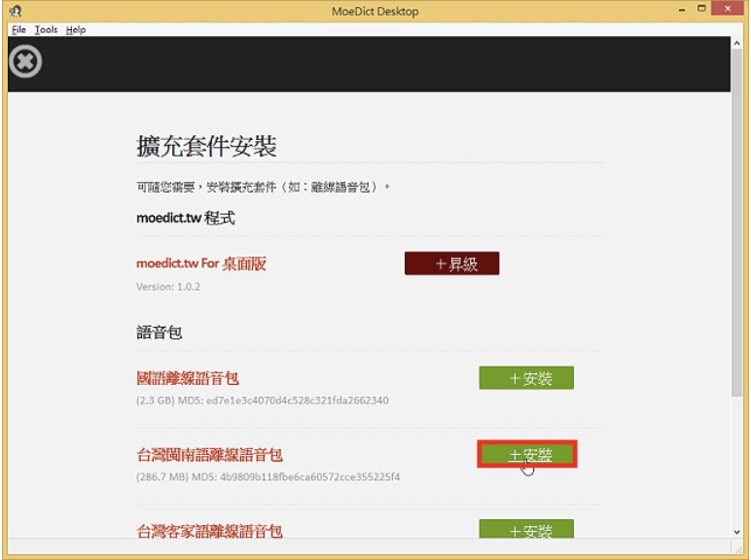Image resolution: width=751 pixels, height=560 pixels.
Task: Install the 國語離線語音包 voice pack
Action: pos(526,378)
